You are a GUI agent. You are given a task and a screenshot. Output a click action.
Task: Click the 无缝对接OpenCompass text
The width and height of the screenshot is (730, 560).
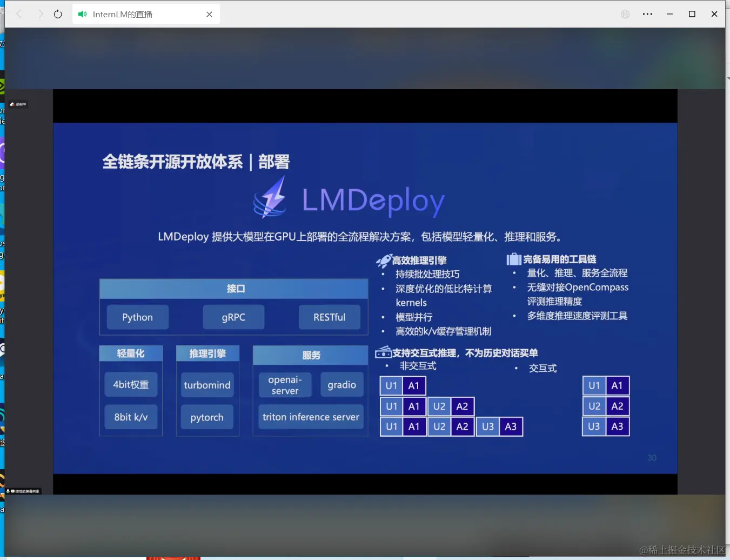(x=578, y=287)
